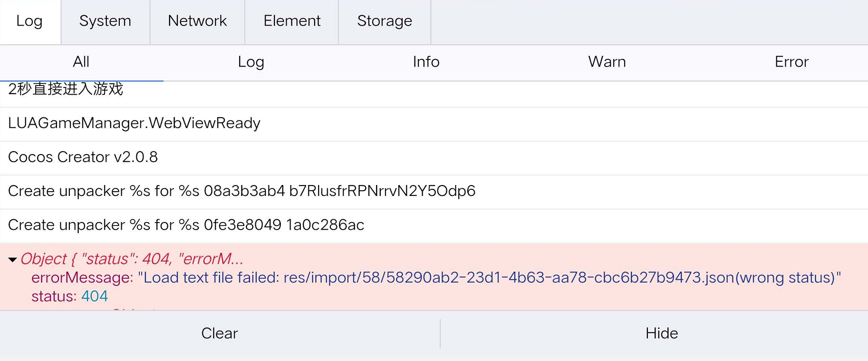
Task: Click the LUAGameManager.WebViewReady log entry
Action: coord(135,124)
